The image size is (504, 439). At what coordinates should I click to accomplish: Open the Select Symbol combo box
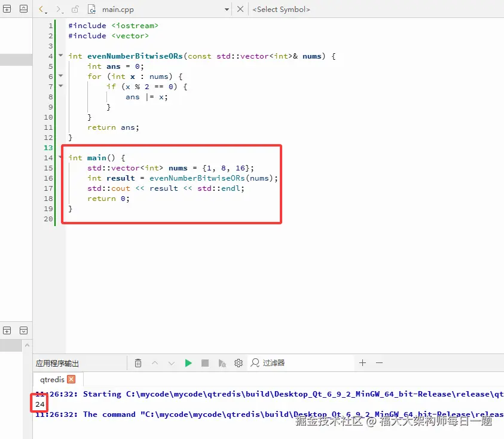pos(281,10)
